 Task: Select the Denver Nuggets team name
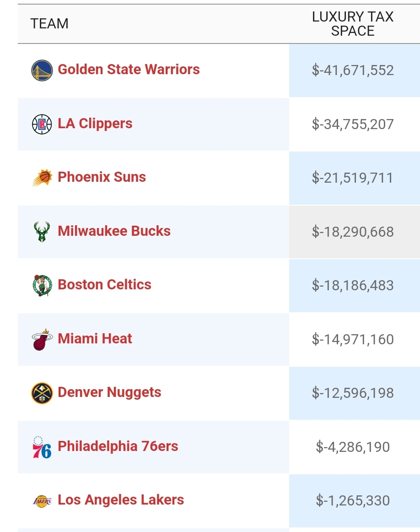pos(109,392)
